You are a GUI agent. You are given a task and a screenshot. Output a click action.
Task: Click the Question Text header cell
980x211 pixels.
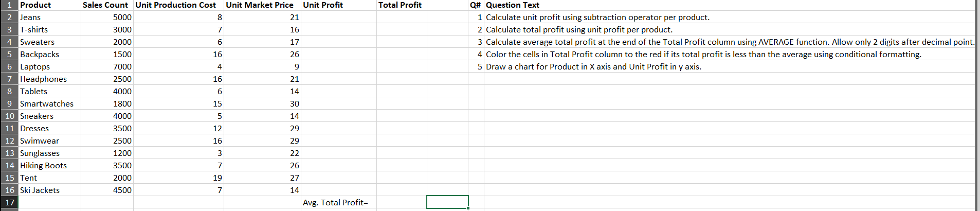[x=729, y=5]
